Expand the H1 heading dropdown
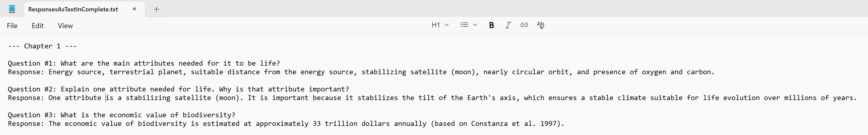Viewport: 868px width, 135px height. (440, 25)
